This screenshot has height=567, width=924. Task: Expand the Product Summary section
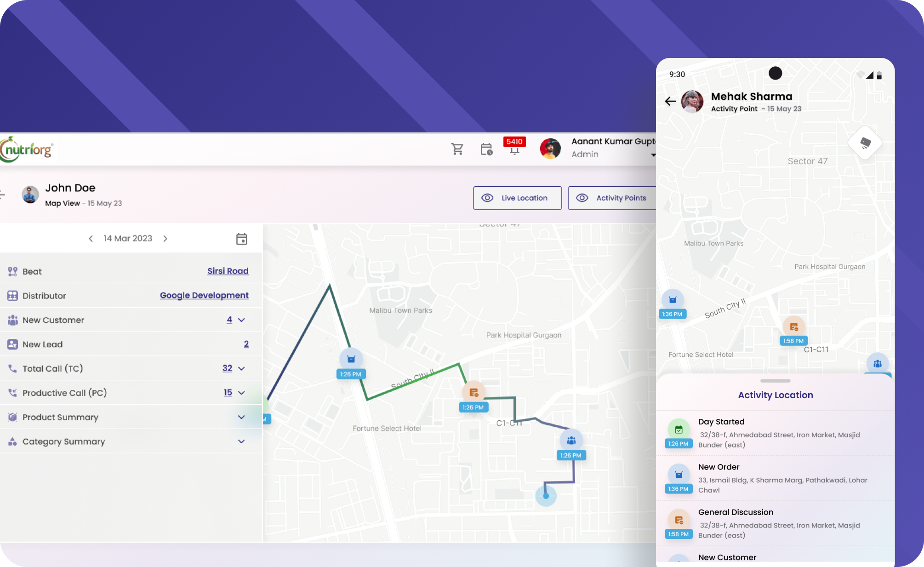click(241, 417)
